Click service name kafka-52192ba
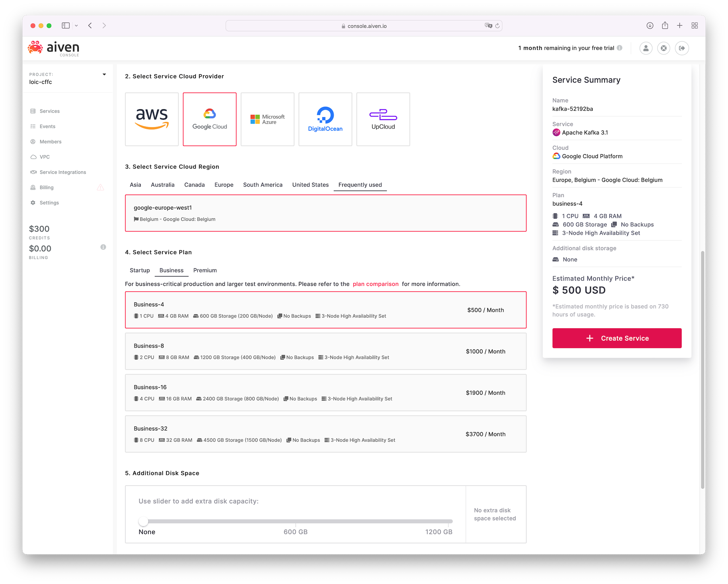This screenshot has width=728, height=584. click(573, 109)
